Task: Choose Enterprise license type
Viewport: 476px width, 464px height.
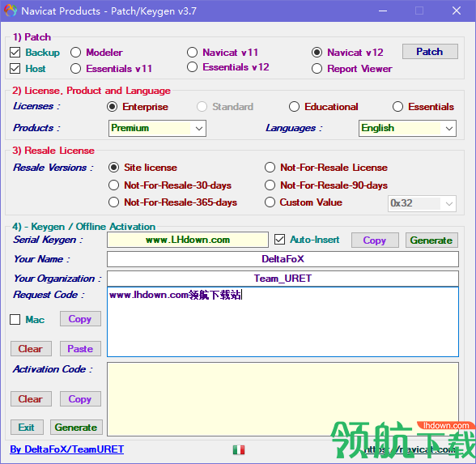Action: (113, 107)
